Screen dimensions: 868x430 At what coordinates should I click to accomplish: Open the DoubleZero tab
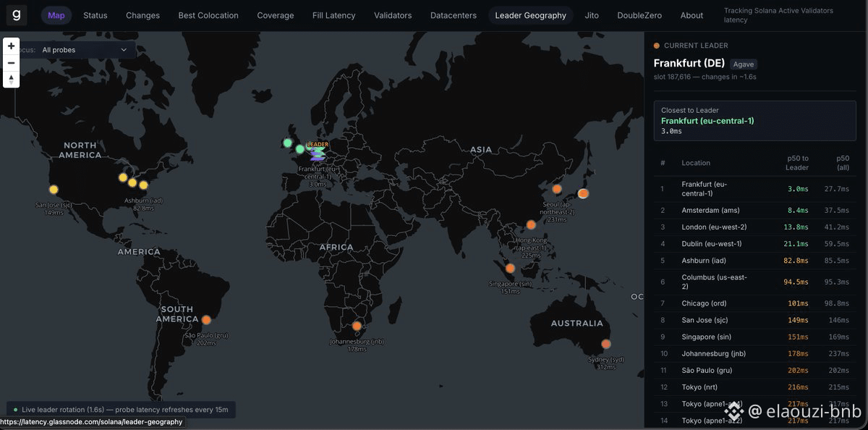pyautogui.click(x=639, y=15)
